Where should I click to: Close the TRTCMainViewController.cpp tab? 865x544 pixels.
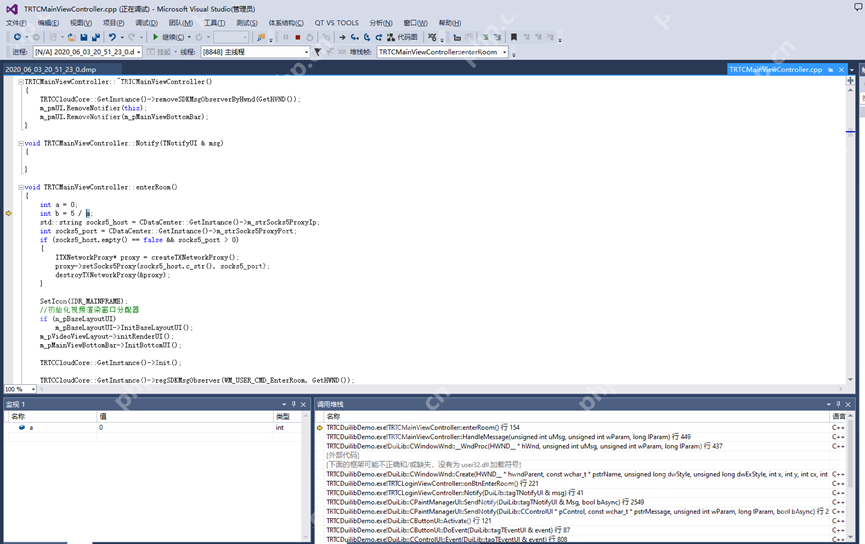[841, 70]
